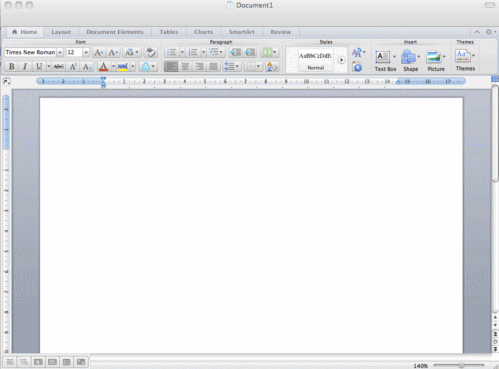This screenshot has width=499, height=369.
Task: Open the Text Box dropdown arrow
Action: tap(394, 57)
